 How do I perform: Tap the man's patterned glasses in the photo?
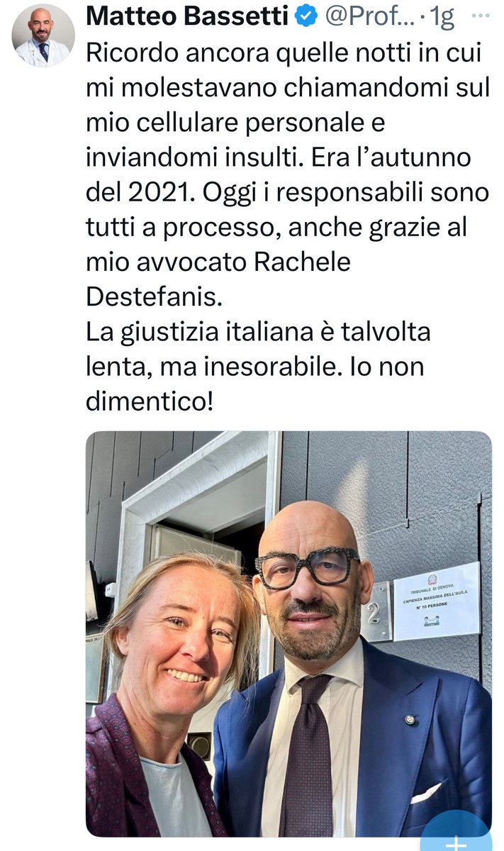pos(307,568)
